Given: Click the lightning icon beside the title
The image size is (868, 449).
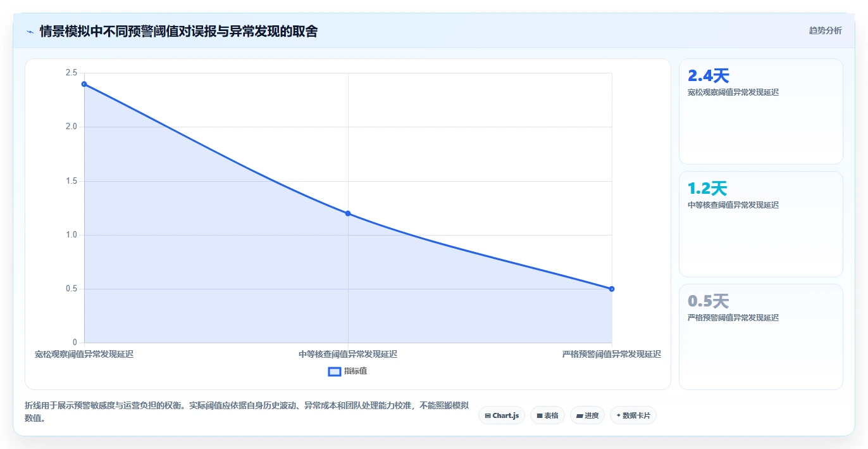Looking at the screenshot, I should (x=30, y=32).
